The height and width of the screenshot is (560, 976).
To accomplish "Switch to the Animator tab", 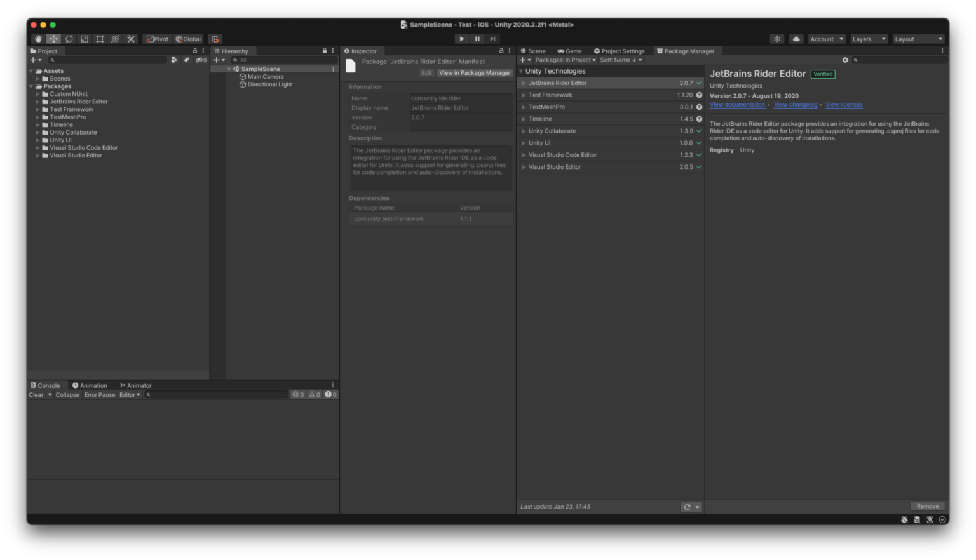I will [135, 385].
